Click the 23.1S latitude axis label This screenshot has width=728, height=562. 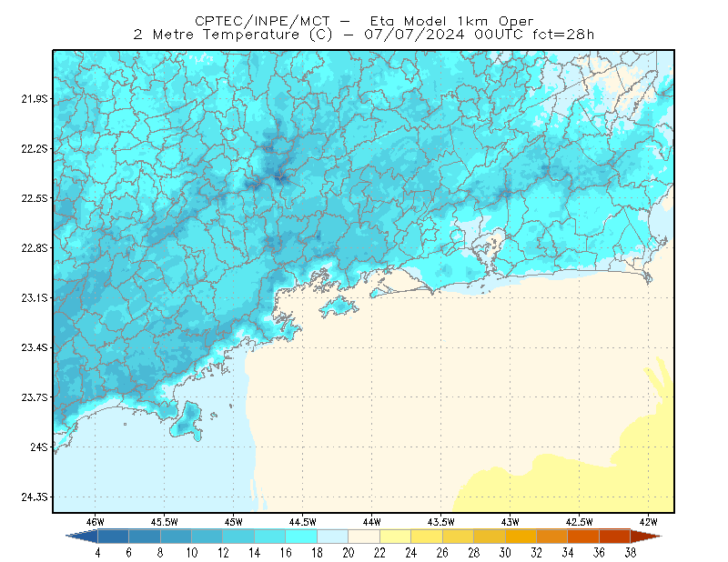pos(35,297)
